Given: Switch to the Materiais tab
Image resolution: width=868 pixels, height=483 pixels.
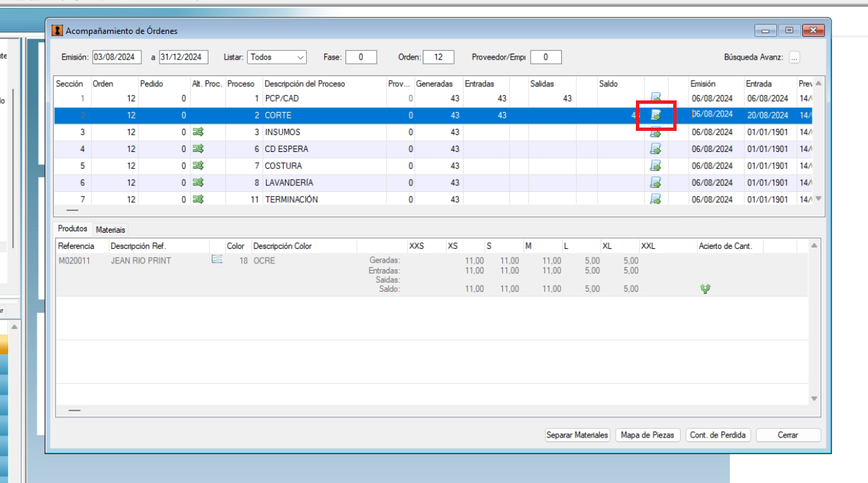Looking at the screenshot, I should point(111,230).
